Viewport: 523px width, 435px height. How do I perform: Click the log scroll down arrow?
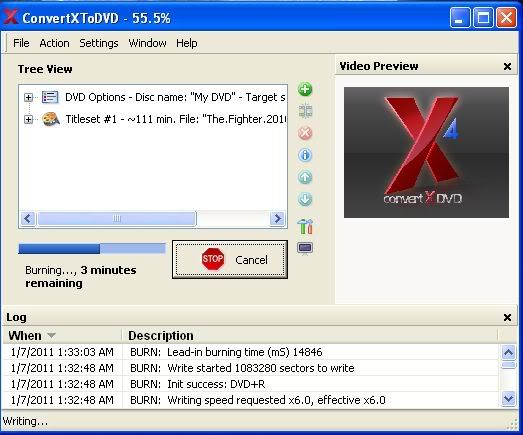pyautogui.click(x=509, y=399)
